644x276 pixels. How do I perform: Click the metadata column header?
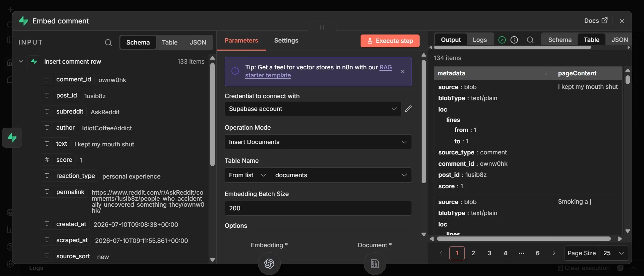[x=494, y=73]
